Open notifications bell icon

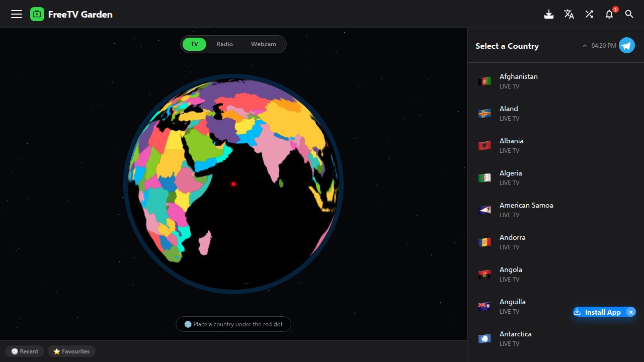coord(609,14)
